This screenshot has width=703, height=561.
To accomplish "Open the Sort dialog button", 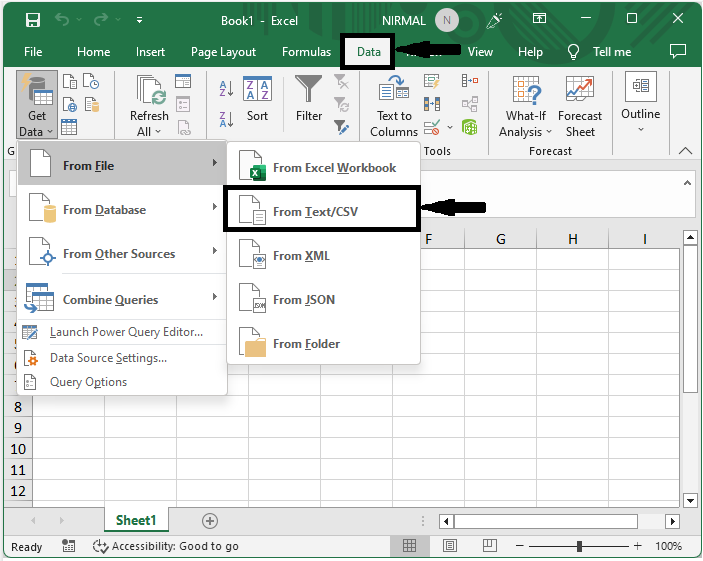I will (x=257, y=99).
